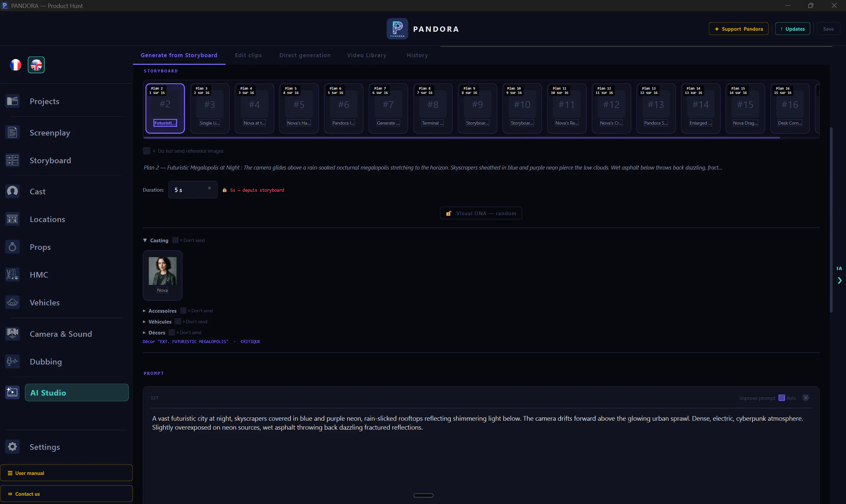Click the Props ring icon
The image size is (846, 504).
(13, 247)
